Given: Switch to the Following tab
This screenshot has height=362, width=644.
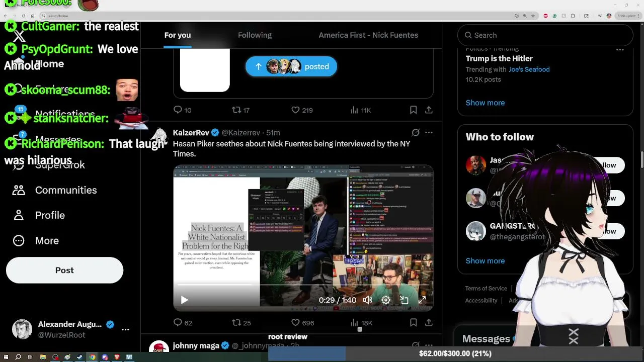Looking at the screenshot, I should coord(255,35).
